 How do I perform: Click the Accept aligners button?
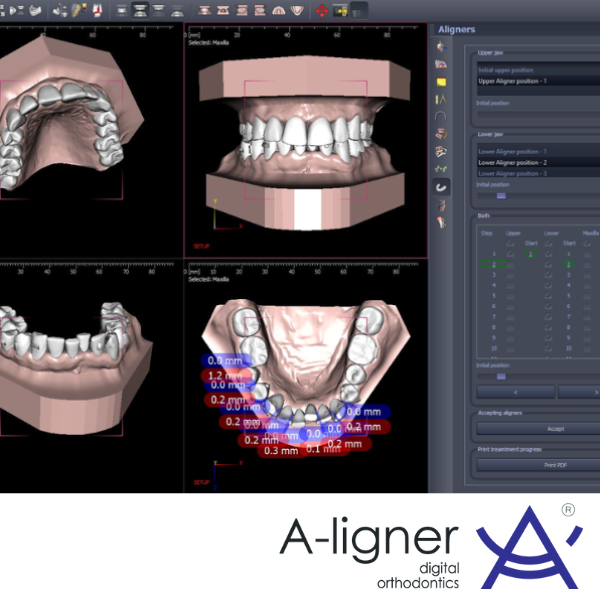[x=538, y=429]
